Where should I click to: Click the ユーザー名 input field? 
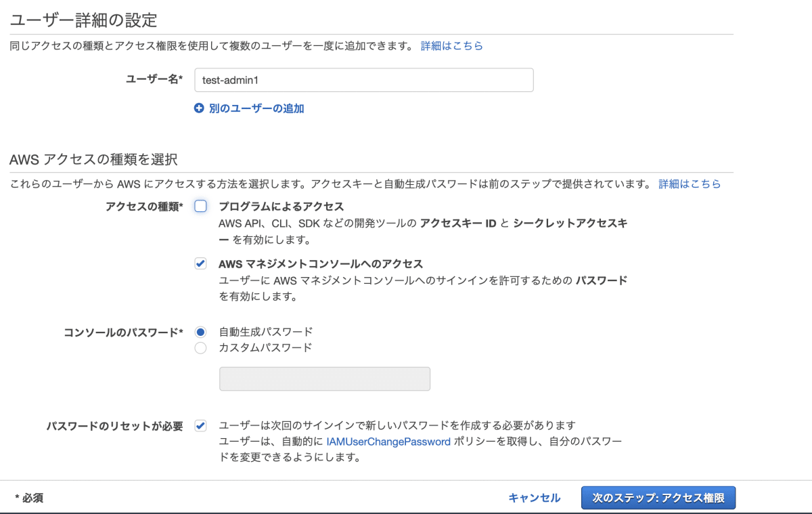pyautogui.click(x=363, y=80)
